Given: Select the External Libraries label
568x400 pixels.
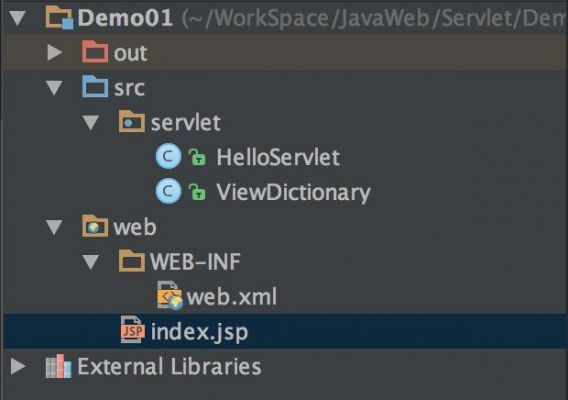Looking at the screenshot, I should (169, 366).
